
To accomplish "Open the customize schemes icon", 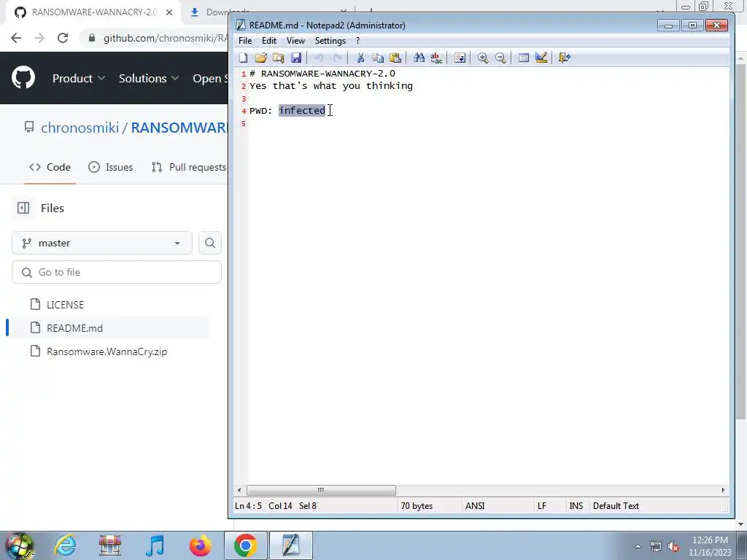I will 541,58.
